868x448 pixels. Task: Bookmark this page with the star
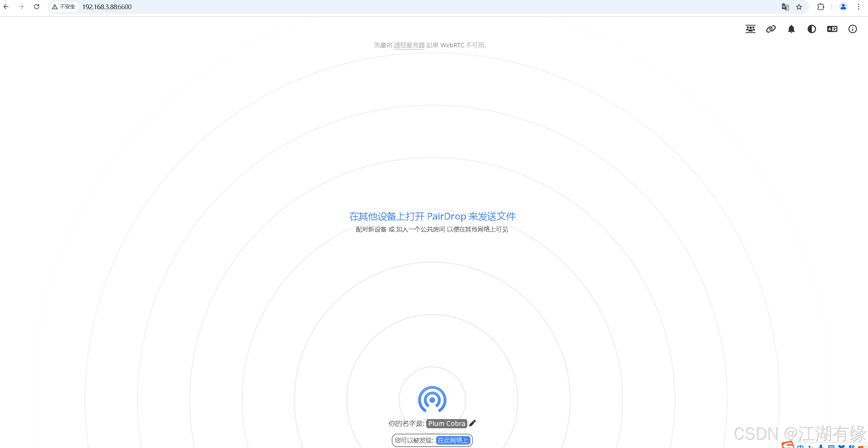pos(799,7)
